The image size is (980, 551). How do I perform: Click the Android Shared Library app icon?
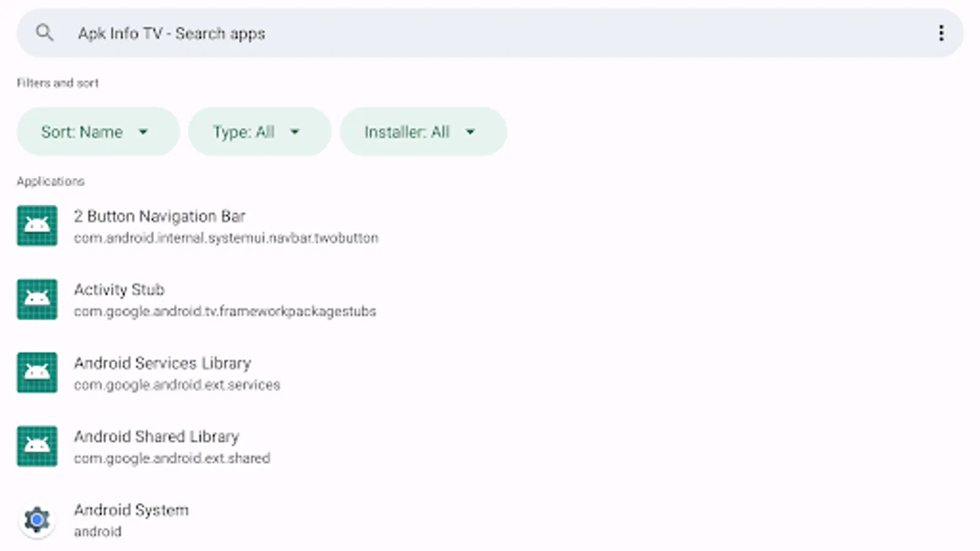(37, 446)
